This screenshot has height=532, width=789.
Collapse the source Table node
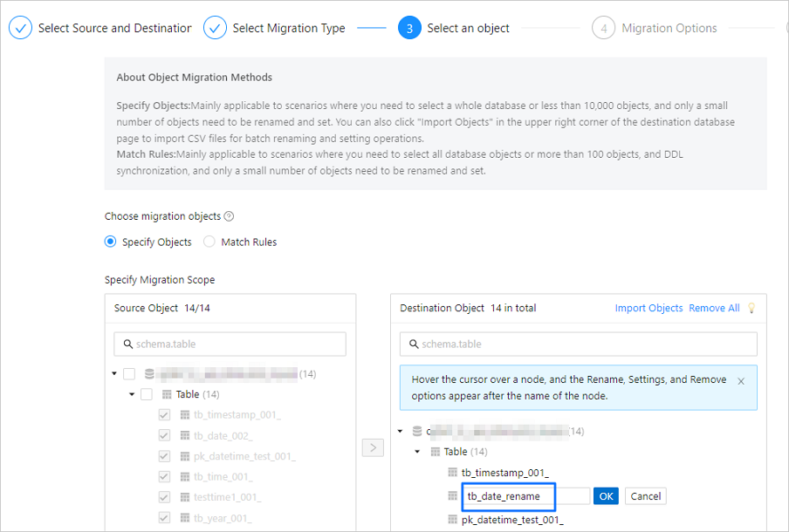[132, 394]
